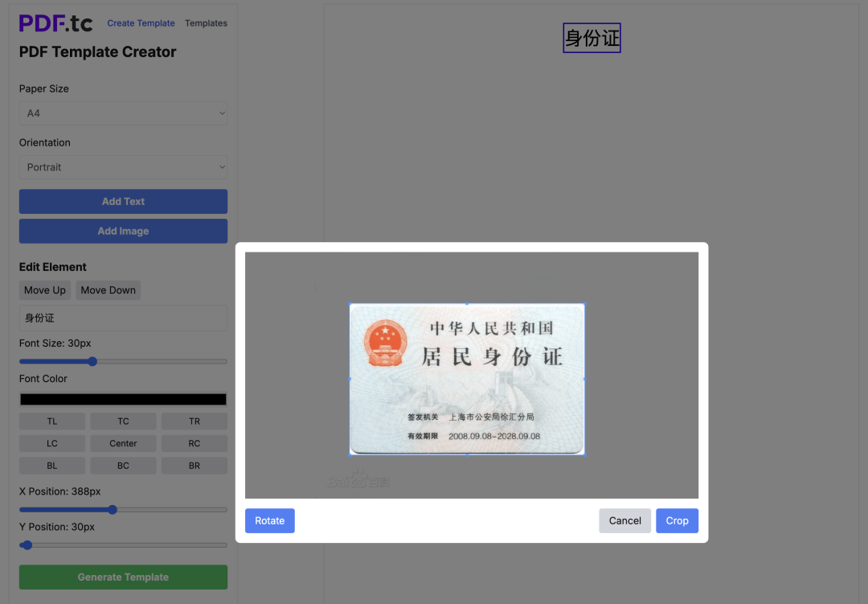Click Rotate in the crop dialog
Screen dimensions: 868x604
click(269, 521)
